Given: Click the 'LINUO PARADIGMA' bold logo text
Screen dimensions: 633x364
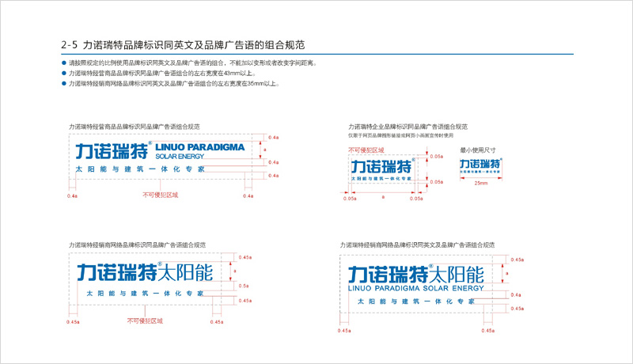Looking at the screenshot, I should 200,147.
